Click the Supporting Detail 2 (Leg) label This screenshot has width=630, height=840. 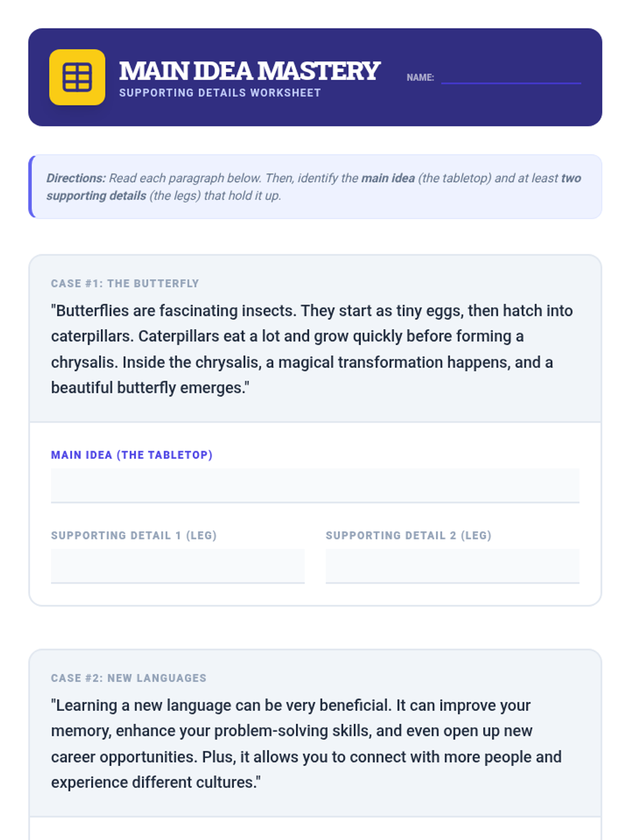pyautogui.click(x=408, y=535)
